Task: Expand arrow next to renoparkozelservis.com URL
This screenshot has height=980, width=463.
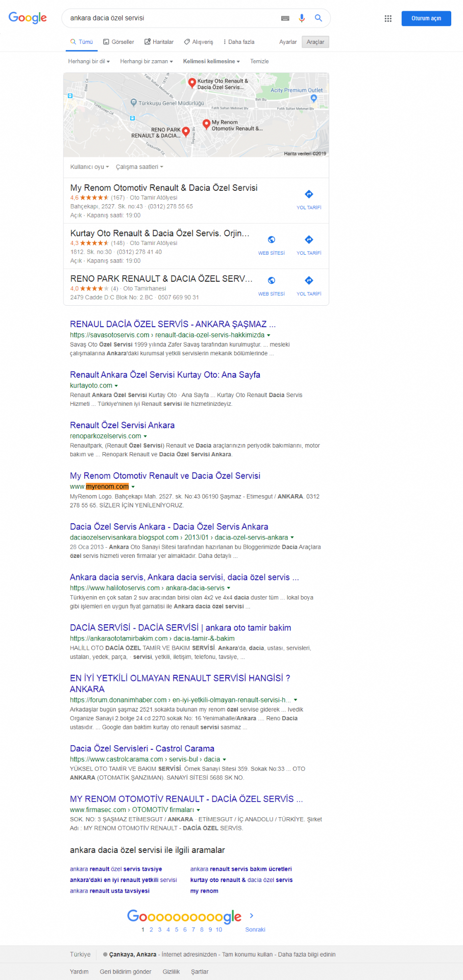Action: [x=145, y=436]
